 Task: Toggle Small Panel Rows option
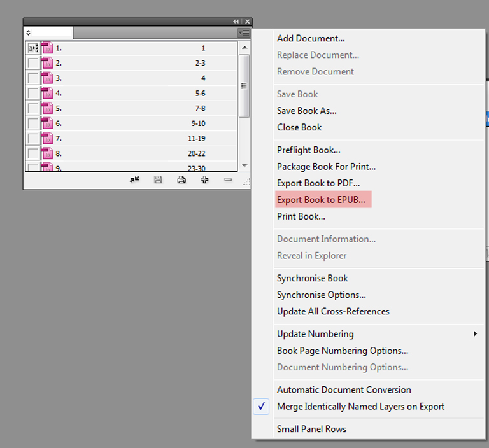pyautogui.click(x=312, y=429)
